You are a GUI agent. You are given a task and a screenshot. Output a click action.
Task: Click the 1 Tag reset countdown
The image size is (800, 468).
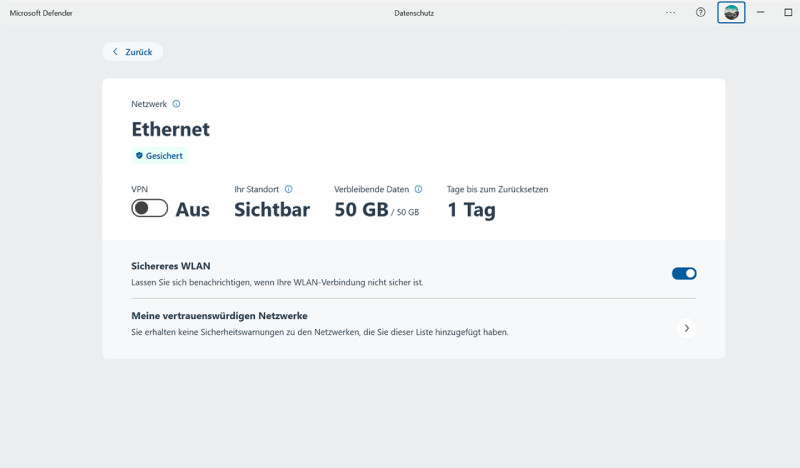471,210
